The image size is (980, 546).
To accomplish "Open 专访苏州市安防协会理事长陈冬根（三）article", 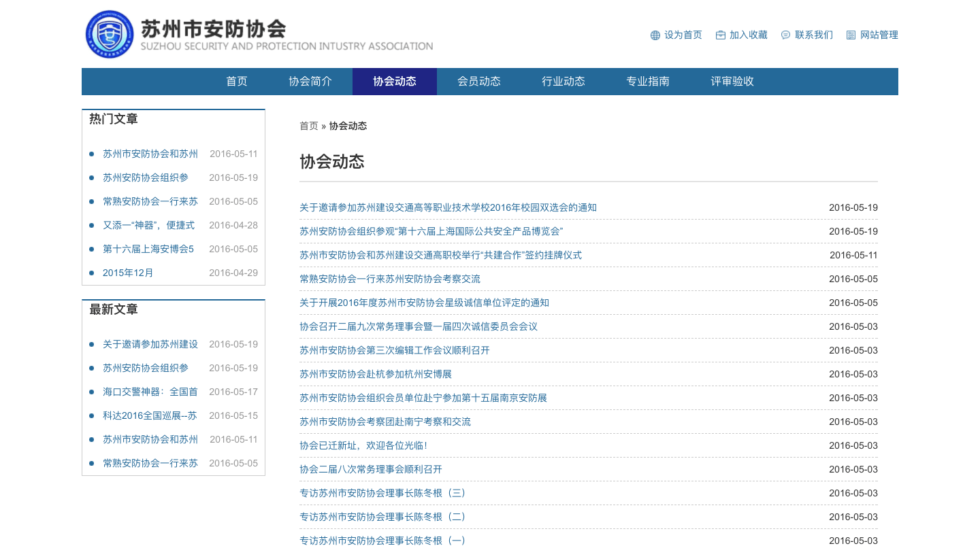I will (x=382, y=493).
